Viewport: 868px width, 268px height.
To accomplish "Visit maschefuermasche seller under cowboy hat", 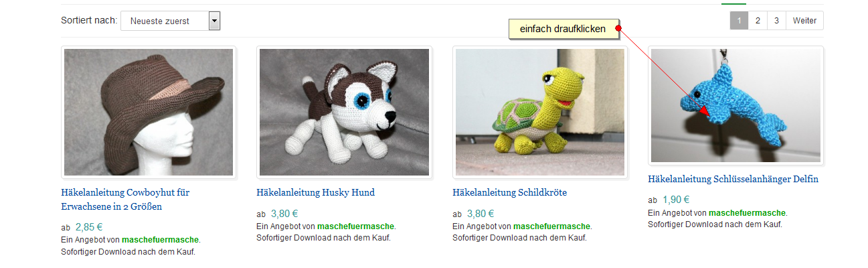I will tap(160, 239).
